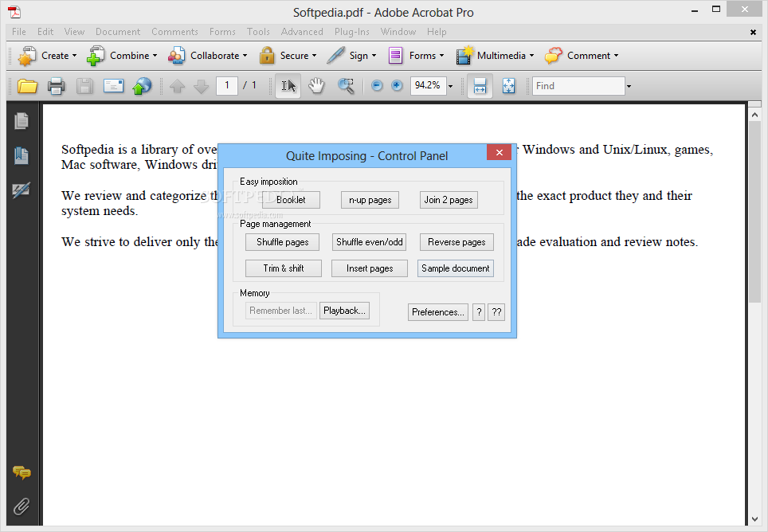Click the Shuffle even/odd button

(370, 242)
